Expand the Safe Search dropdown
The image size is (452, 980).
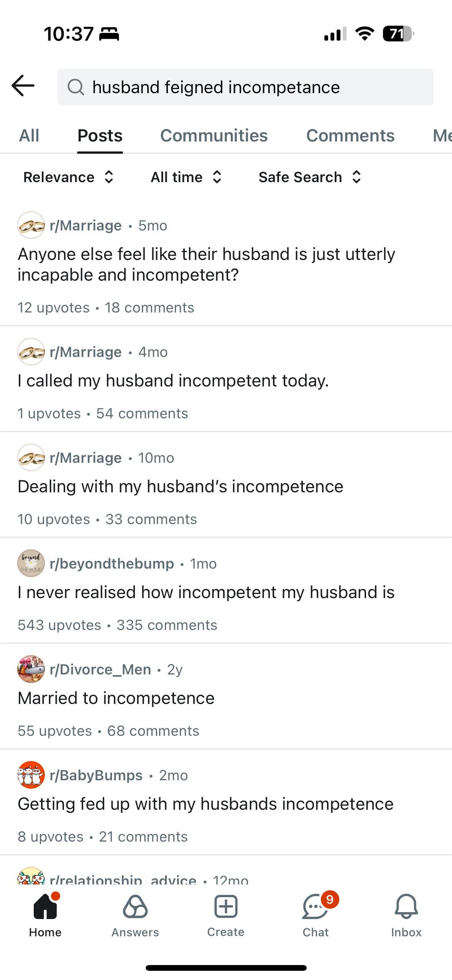click(310, 177)
